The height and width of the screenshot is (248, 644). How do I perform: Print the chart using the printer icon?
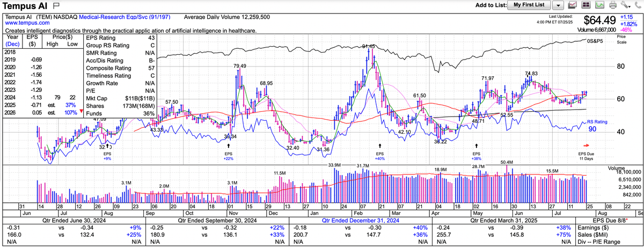(x=612, y=5)
